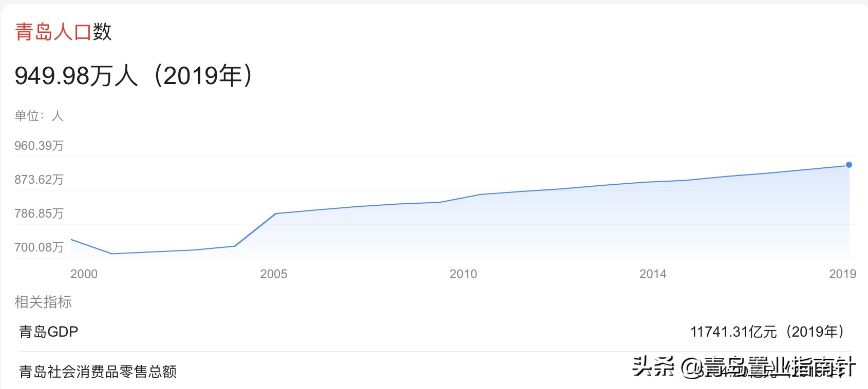Click the 头条 @青岛置业指南针 watermark
868x389 pixels.
(x=744, y=367)
